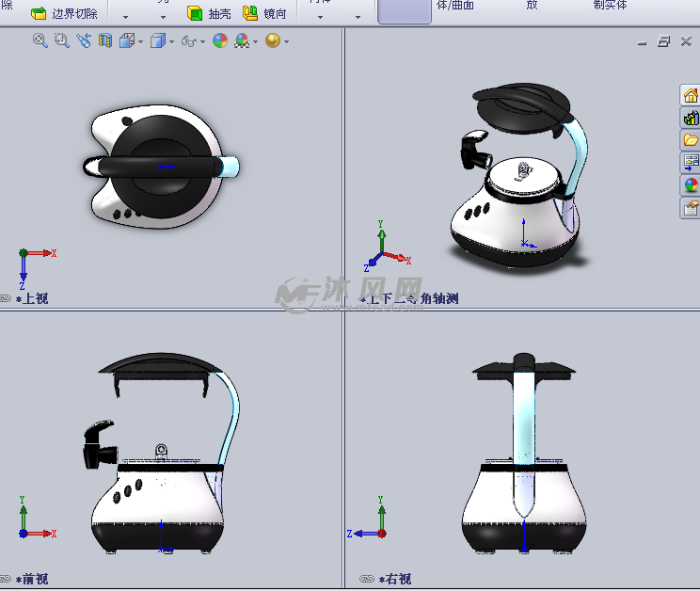Click the yellow-green Mirror icon

point(250,13)
